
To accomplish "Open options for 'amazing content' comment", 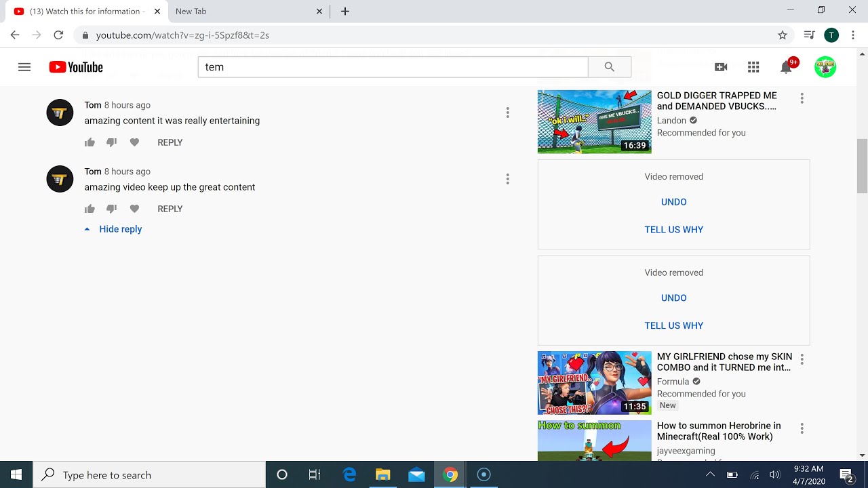I will click(507, 113).
